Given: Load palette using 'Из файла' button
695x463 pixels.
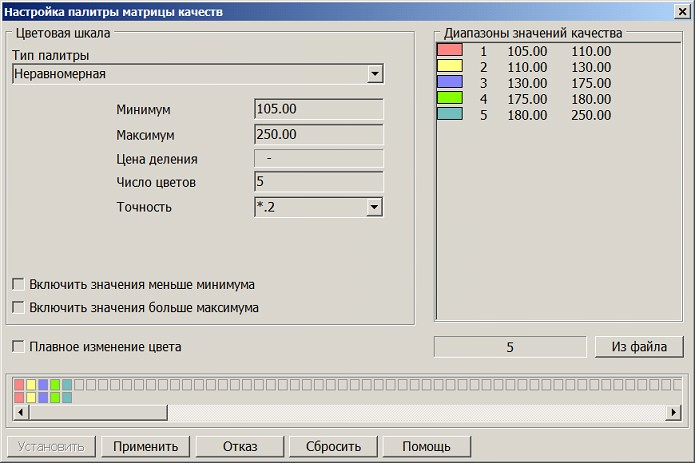Looking at the screenshot, I should 639,347.
